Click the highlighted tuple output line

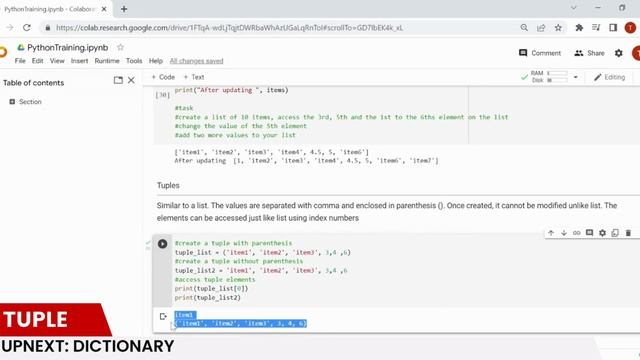[240, 323]
